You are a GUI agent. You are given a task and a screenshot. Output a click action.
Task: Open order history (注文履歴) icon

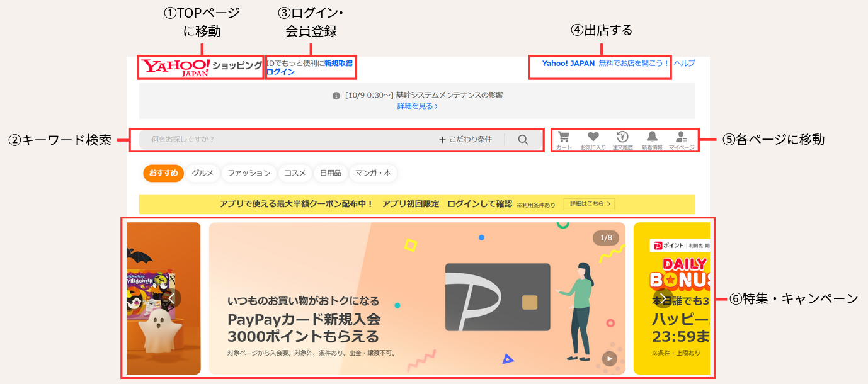tap(622, 140)
